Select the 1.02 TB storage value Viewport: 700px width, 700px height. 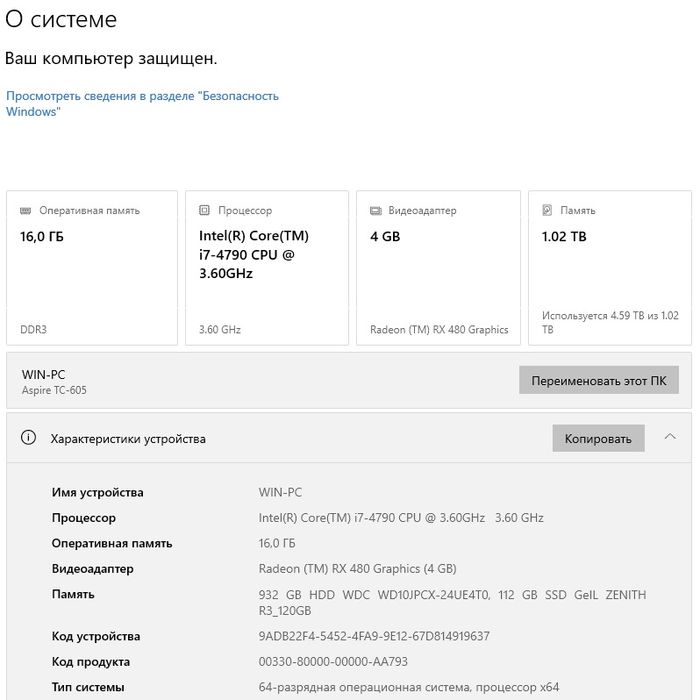(x=564, y=236)
